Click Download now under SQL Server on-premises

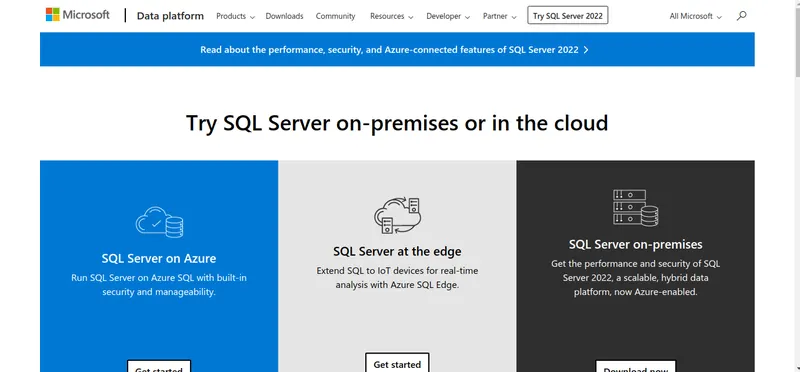pyautogui.click(x=635, y=366)
